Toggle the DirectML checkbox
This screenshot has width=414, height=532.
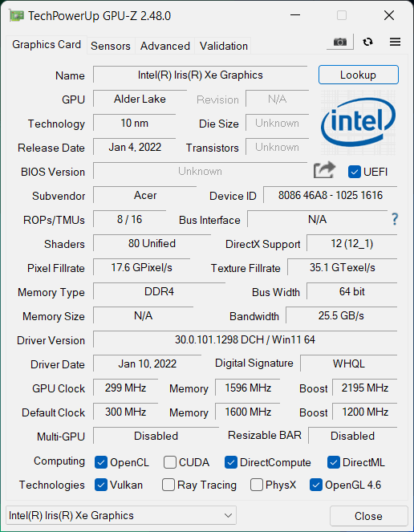(334, 462)
